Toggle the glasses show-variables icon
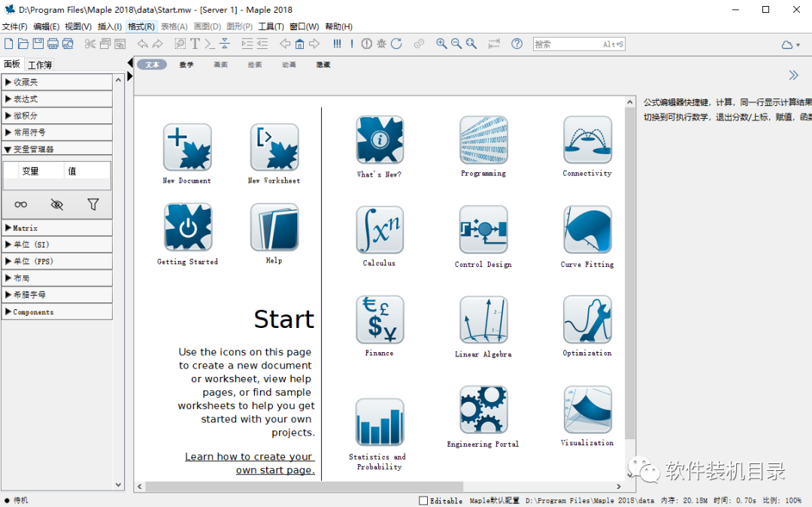The height and width of the screenshot is (507, 812). point(21,205)
